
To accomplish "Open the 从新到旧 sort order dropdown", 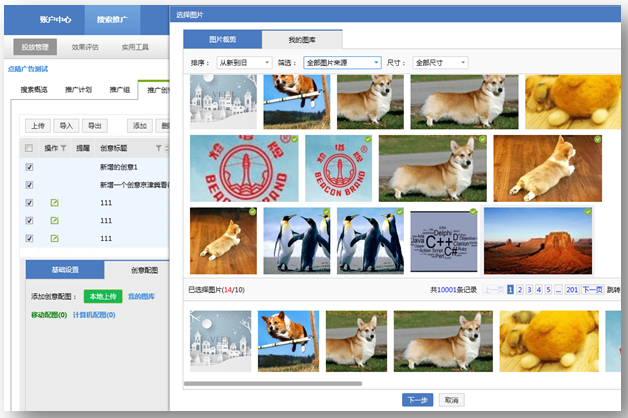I will [244, 62].
